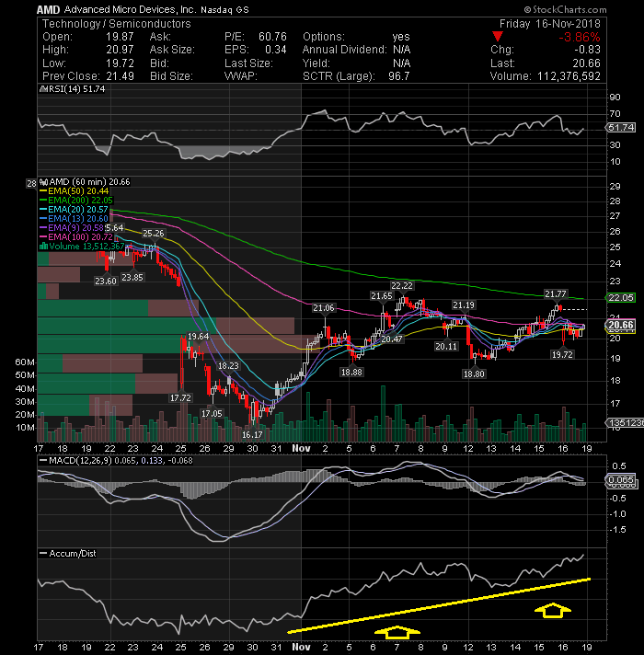Click the EMA(9) 20.58 legend entry
The width and height of the screenshot is (644, 655).
click(76, 228)
